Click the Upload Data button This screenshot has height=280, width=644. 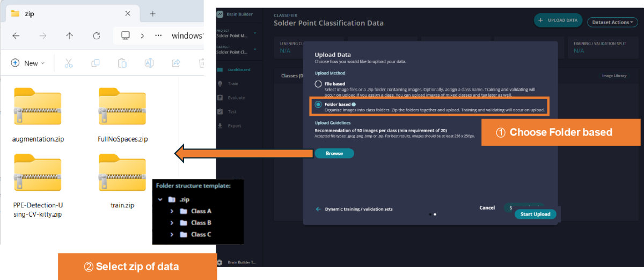(558, 20)
